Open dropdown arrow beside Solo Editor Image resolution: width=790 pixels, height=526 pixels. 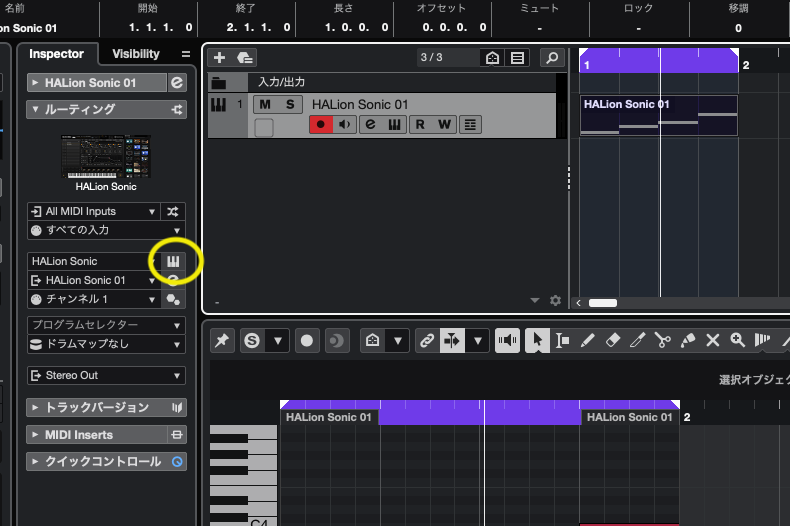coord(278,341)
